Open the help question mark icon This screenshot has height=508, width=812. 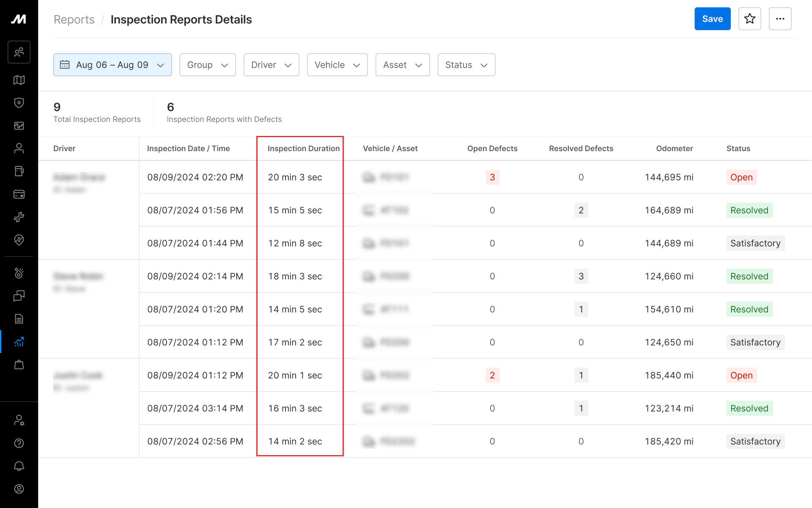point(19,443)
